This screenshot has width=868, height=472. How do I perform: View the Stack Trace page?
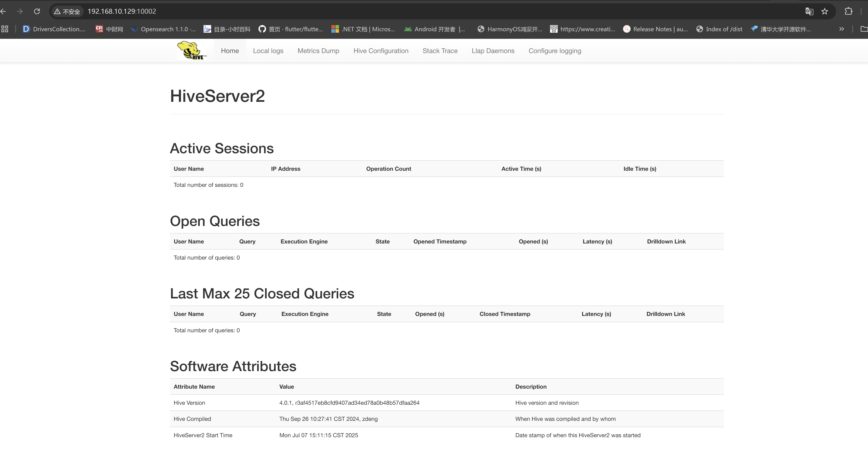[x=440, y=51]
